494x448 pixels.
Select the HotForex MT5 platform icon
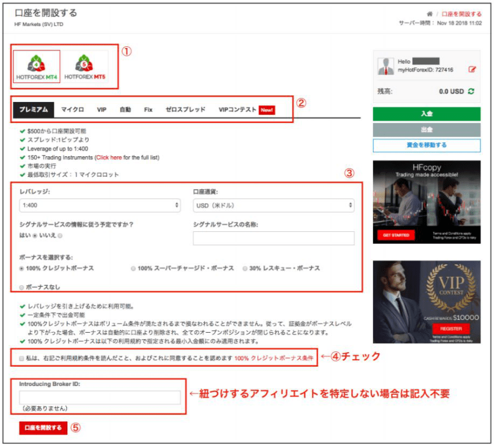[x=84, y=67]
